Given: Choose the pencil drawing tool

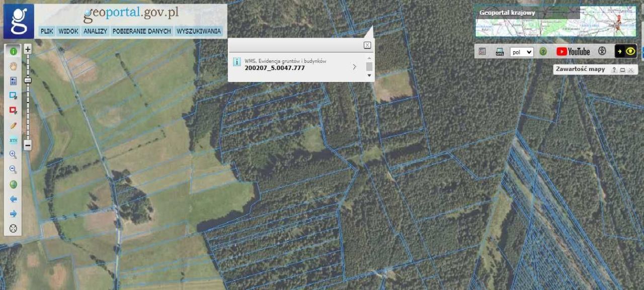Looking at the screenshot, I should 13,125.
